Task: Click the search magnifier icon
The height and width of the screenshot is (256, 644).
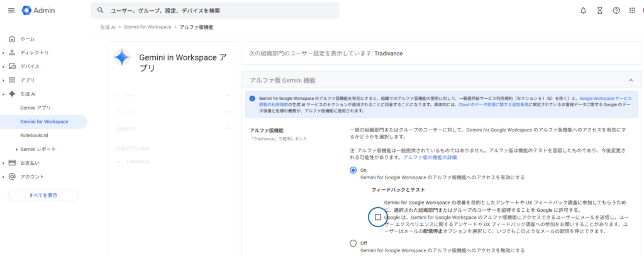Action: coord(101,11)
